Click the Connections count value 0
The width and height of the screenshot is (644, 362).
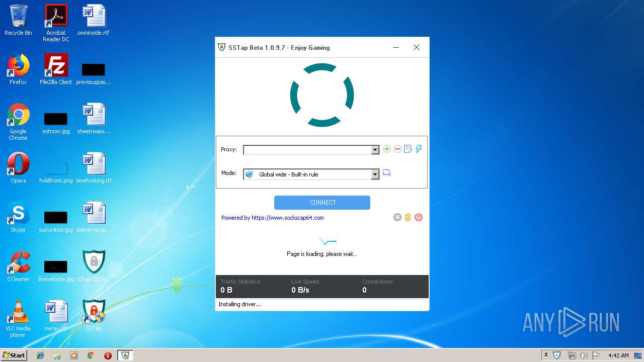[364, 290]
